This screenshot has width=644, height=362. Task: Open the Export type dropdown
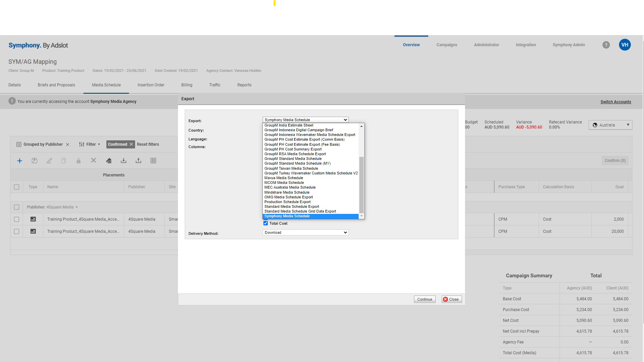coord(306,120)
